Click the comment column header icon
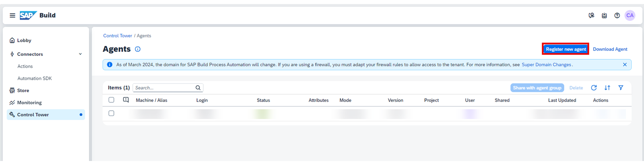Screen dimensions: 644x165 click(x=126, y=100)
